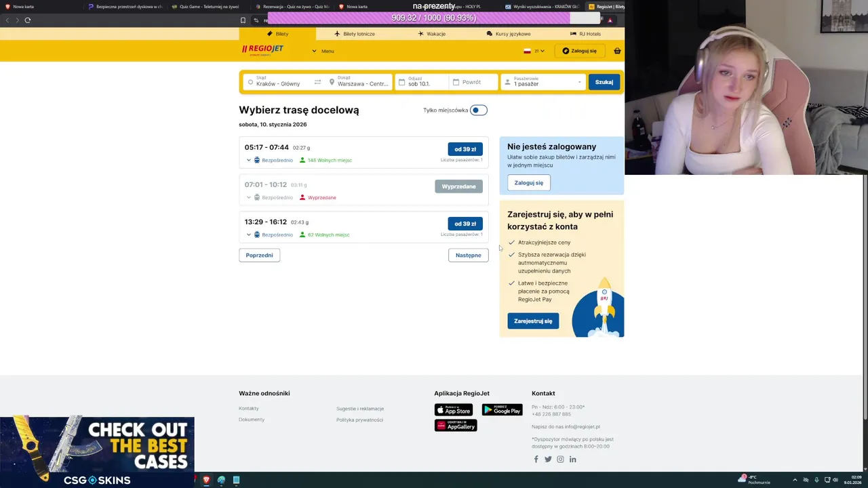Open the Sugestie i reklamacje link
The image size is (868, 488).
pyautogui.click(x=360, y=409)
